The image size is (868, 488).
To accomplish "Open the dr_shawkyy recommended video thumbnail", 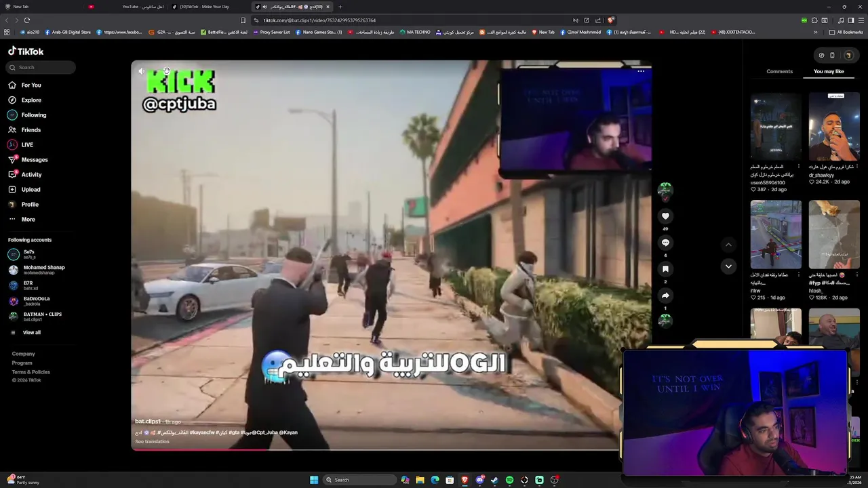I will 834,127.
